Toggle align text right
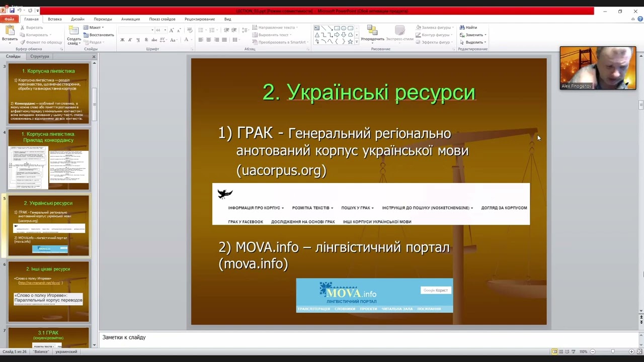Viewport: 644px width, 362px height. coord(216,40)
